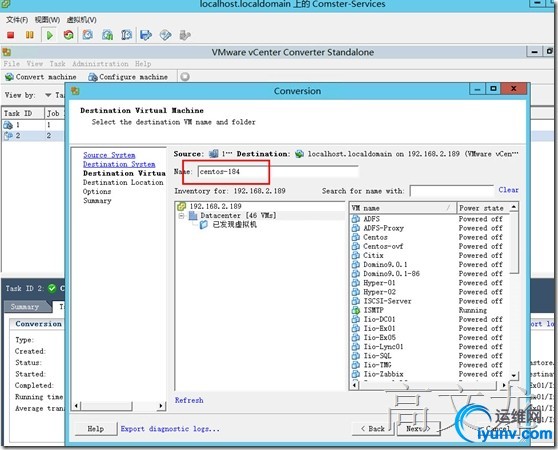Click scroll-left arrow of wizard steps panel

click(x=77, y=406)
